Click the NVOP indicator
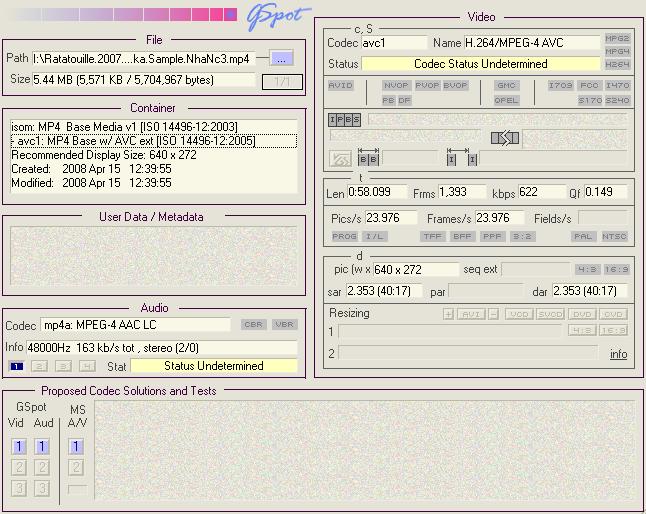Viewport: 646px width, 514px height. pos(396,85)
